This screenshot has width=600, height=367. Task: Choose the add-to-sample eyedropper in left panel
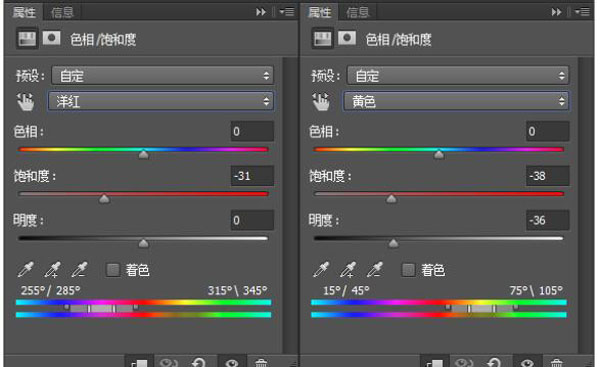point(52,269)
